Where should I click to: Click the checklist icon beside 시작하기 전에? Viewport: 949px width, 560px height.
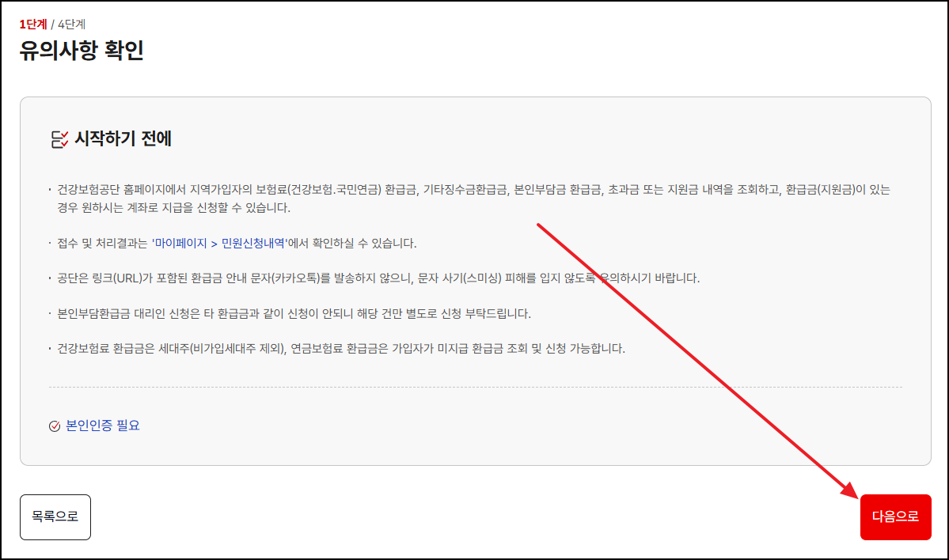[x=59, y=139]
